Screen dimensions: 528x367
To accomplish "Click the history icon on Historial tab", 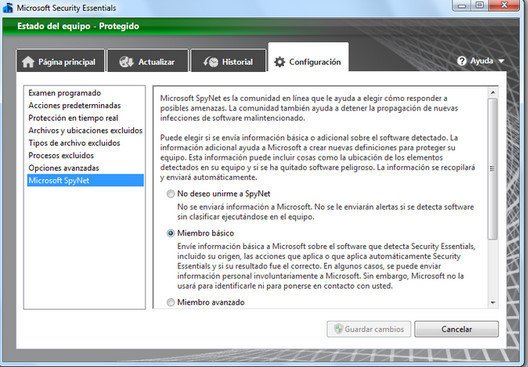I will (211, 62).
